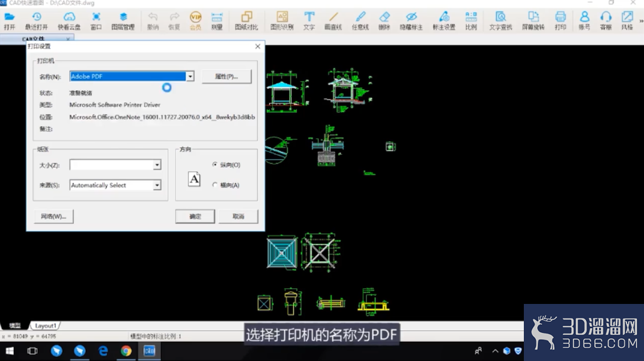Image resolution: width=644 pixels, height=361 pixels.
Task: Open a file with the 打开 icon
Action: pos(10,20)
